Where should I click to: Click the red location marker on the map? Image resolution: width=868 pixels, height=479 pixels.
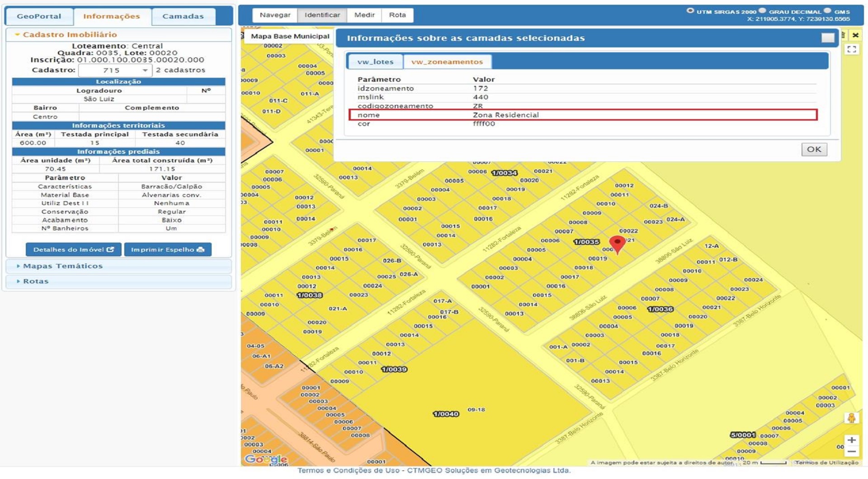[617, 245]
